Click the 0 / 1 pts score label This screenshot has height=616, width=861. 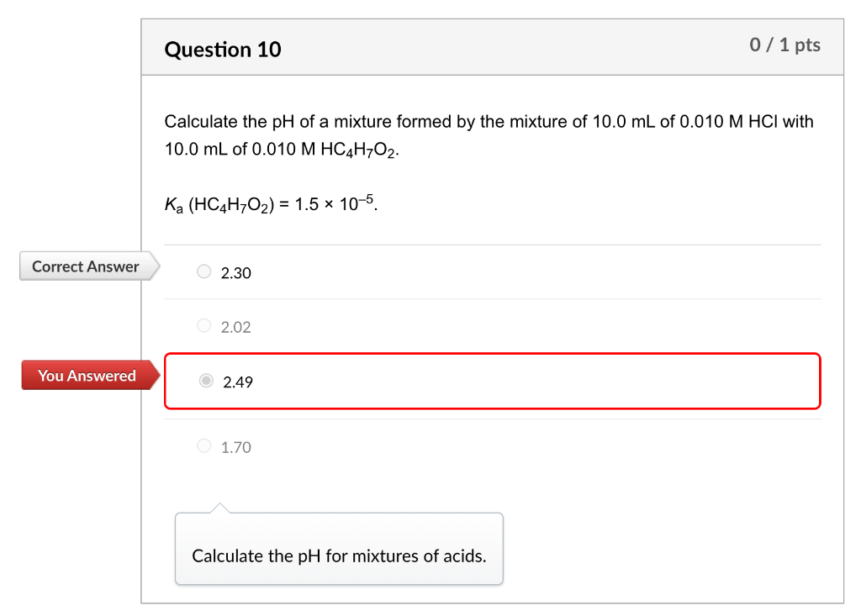tap(785, 45)
